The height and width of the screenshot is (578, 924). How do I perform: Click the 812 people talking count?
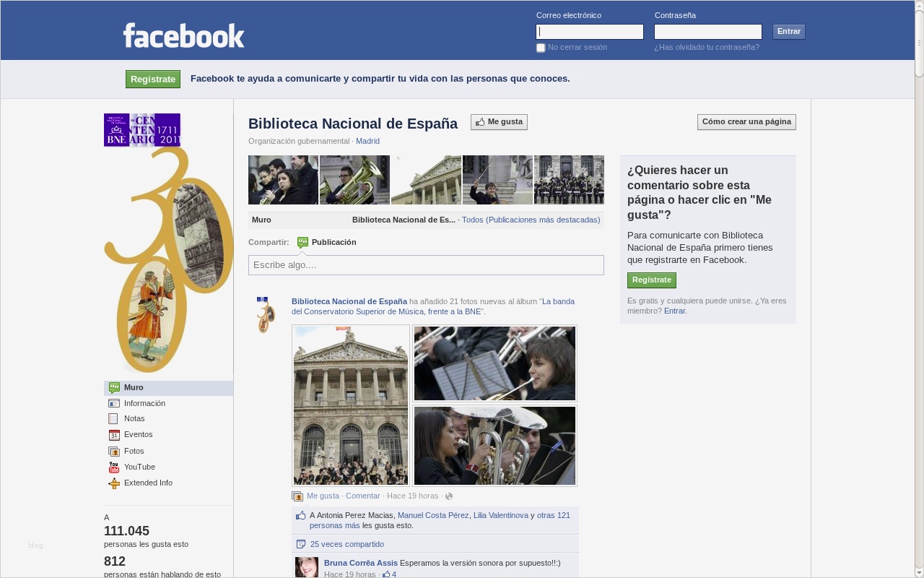pyautogui.click(x=115, y=561)
